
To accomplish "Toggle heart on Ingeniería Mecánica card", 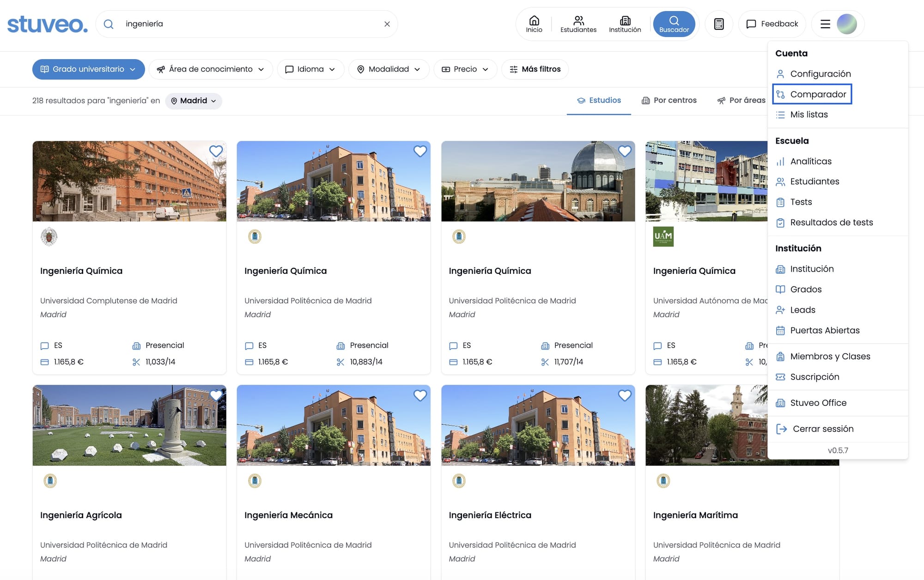I will tap(420, 395).
